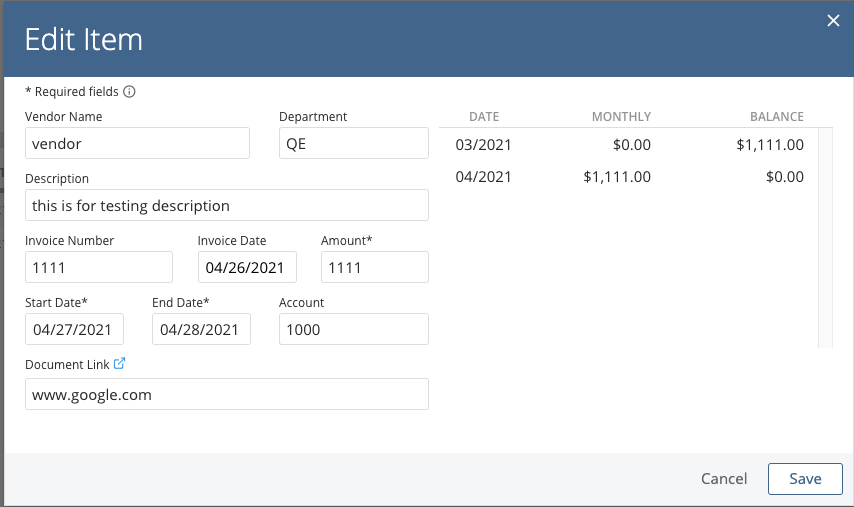Click the Document Link URL field
This screenshot has height=507, width=854.
[x=227, y=394]
